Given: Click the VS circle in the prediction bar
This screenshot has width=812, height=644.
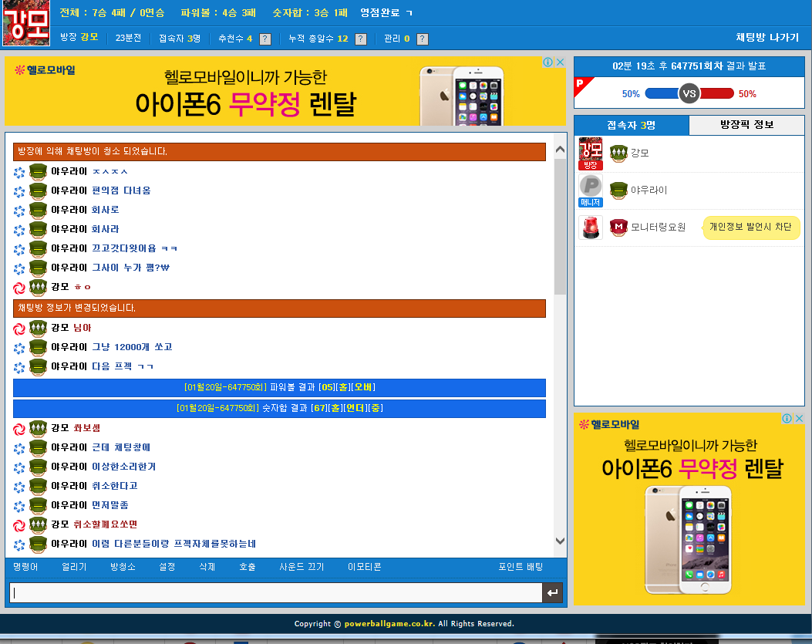Looking at the screenshot, I should tap(689, 93).
